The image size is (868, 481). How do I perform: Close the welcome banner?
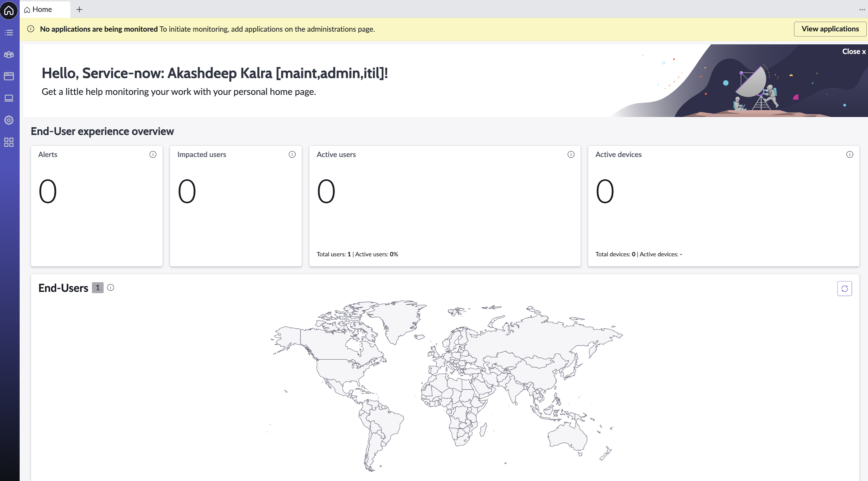(854, 52)
